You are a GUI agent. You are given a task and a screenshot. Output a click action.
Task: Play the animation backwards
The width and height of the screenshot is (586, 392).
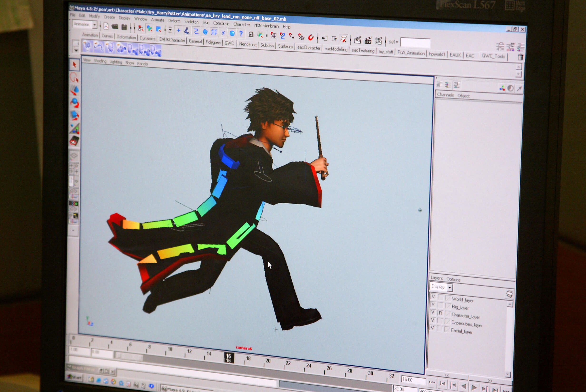coord(463,387)
